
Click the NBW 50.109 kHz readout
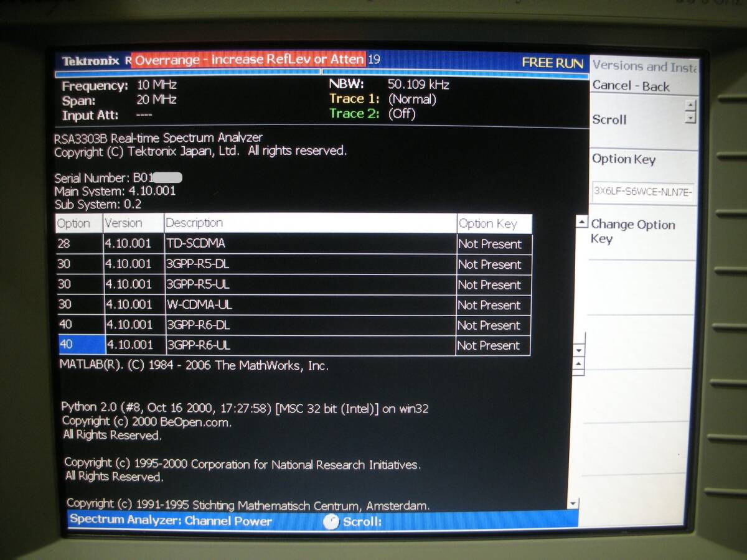tap(389, 85)
